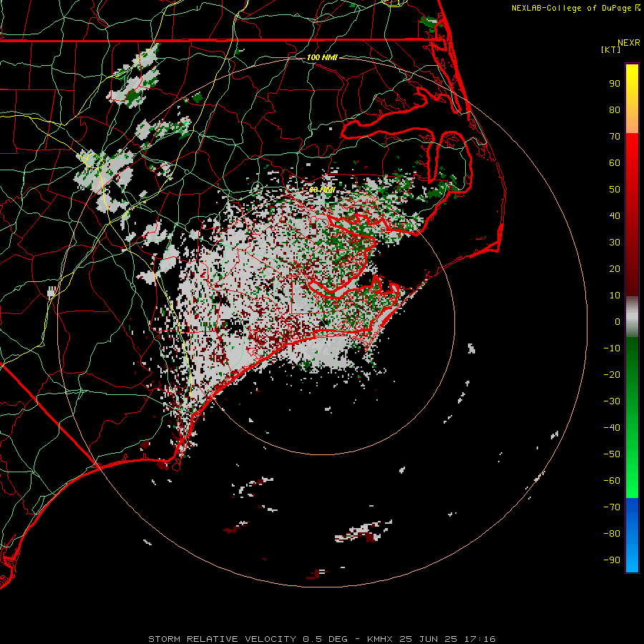
Task: Select the positive 80 knots legend value
Action: tap(615, 109)
